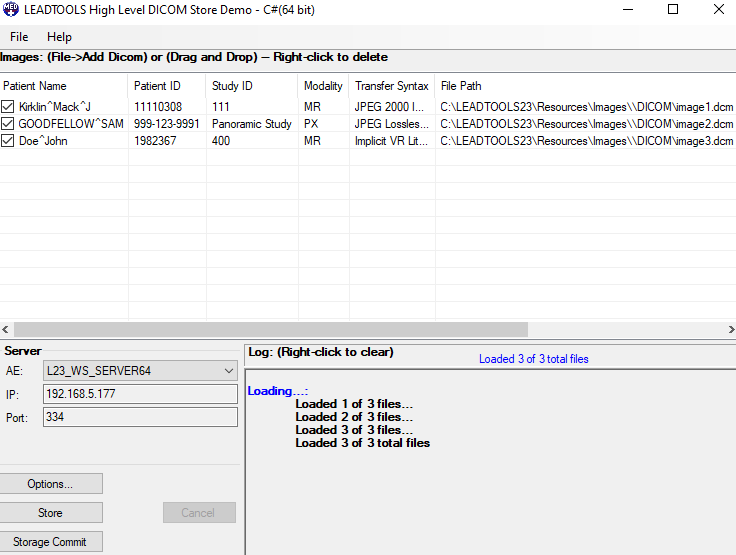The height and width of the screenshot is (555, 736).
Task: Click the blue 'Loaded 3 of 3 total files' status
Action: point(534,359)
